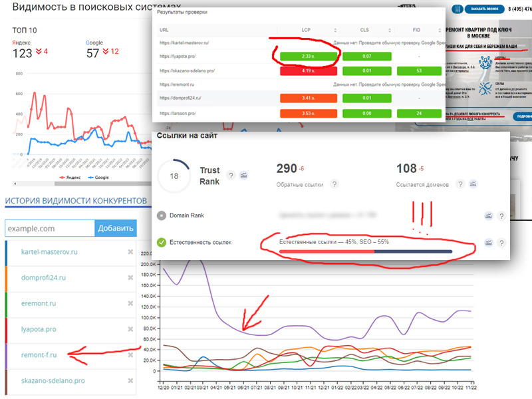Show help for Ссылается доменов
Viewport: 532px width, 399px height.
pyautogui.click(x=460, y=184)
